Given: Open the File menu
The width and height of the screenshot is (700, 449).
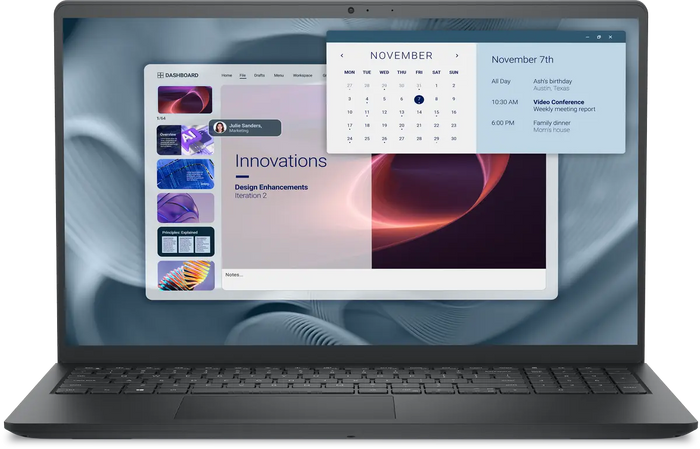Looking at the screenshot, I should 242,75.
